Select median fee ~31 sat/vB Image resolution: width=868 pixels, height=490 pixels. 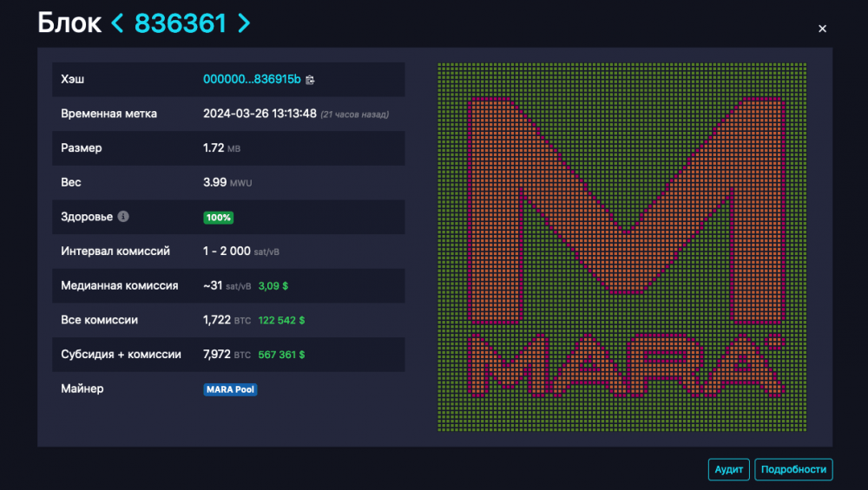[x=227, y=286]
